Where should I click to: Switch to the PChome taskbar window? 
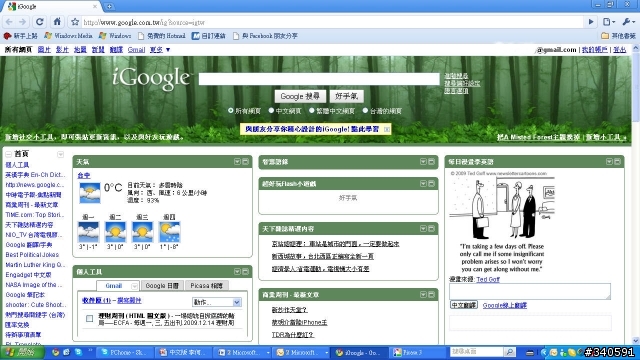[125, 352]
